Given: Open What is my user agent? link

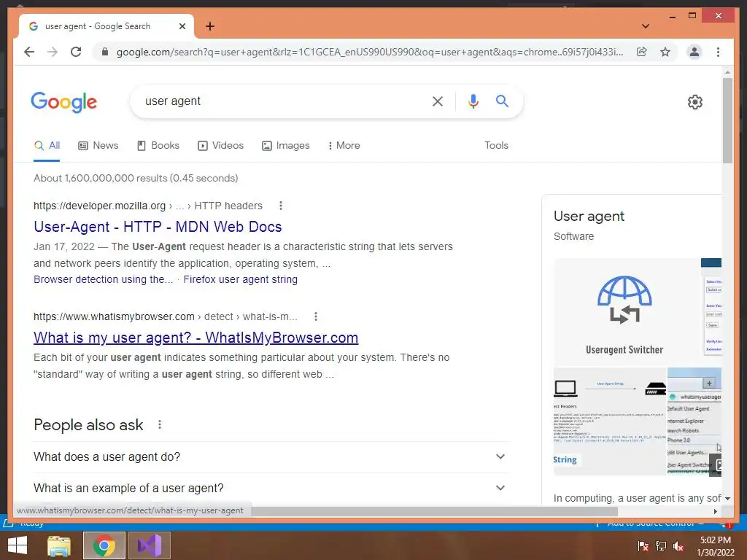Looking at the screenshot, I should (x=196, y=338).
